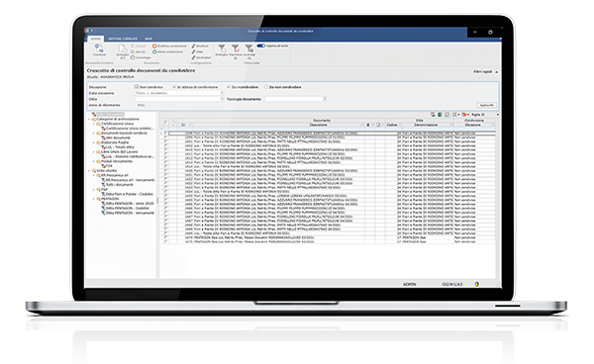Toggle the Da non condividere checkbox
The height and width of the screenshot is (364, 594).
[266, 87]
